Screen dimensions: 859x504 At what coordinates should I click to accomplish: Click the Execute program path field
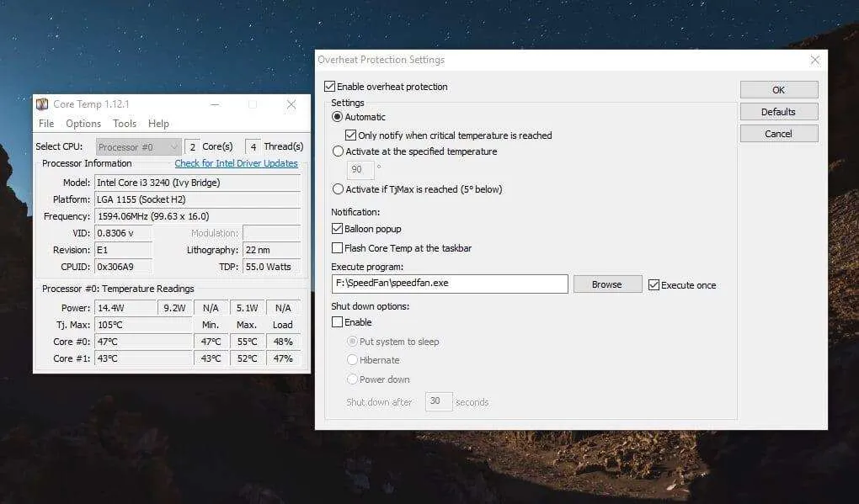click(449, 284)
